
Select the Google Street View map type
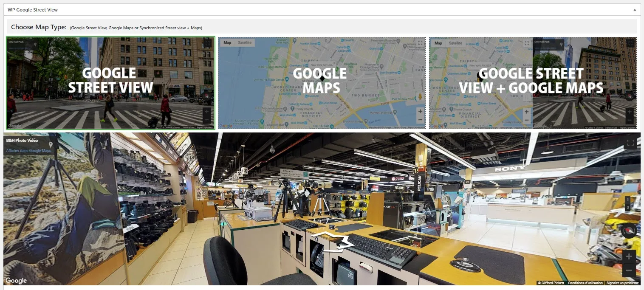pyautogui.click(x=110, y=83)
